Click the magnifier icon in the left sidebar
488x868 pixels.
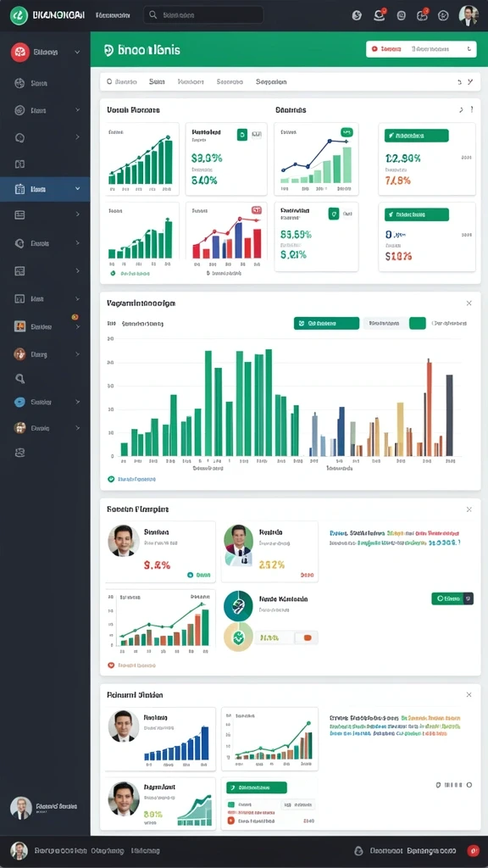click(x=20, y=379)
